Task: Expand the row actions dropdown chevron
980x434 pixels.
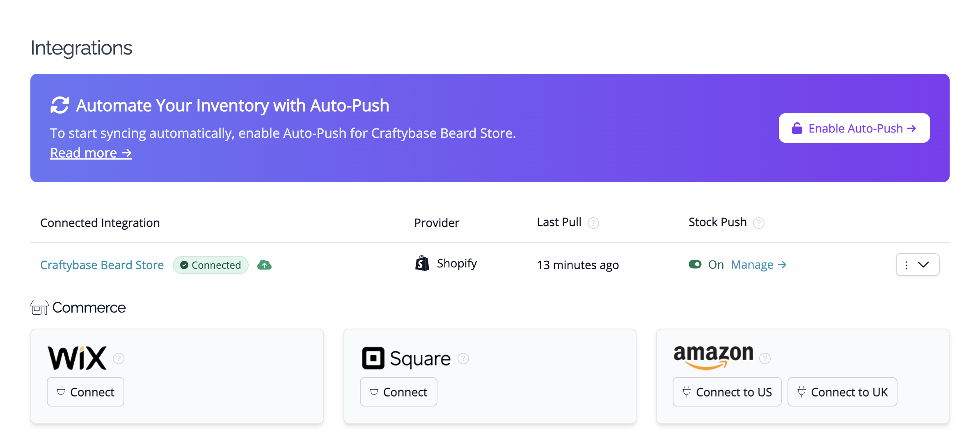Action: pos(923,265)
